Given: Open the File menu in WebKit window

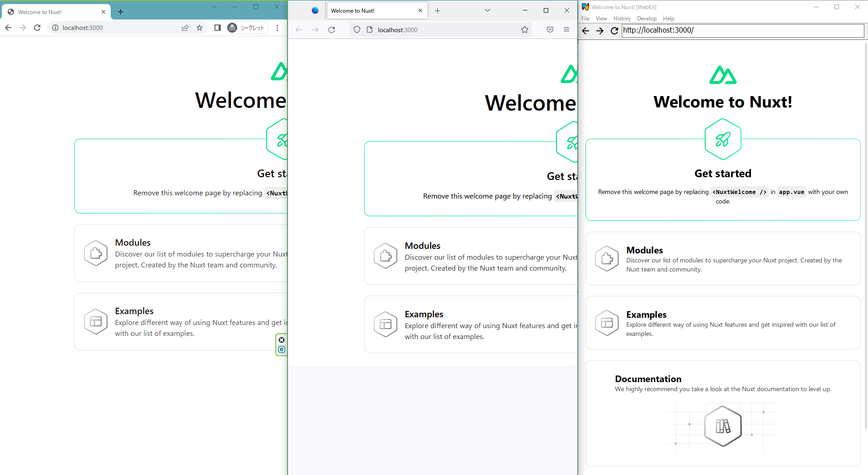Looking at the screenshot, I should coord(585,19).
